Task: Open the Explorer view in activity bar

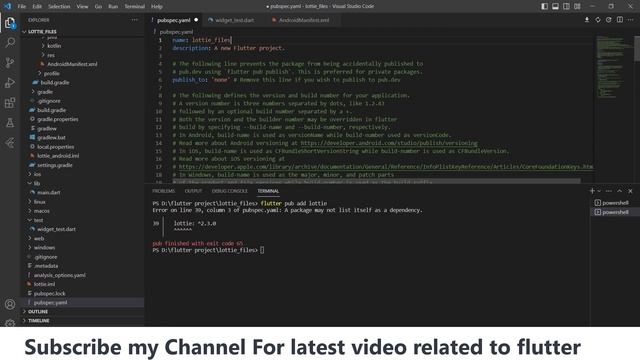Action: tap(10, 23)
